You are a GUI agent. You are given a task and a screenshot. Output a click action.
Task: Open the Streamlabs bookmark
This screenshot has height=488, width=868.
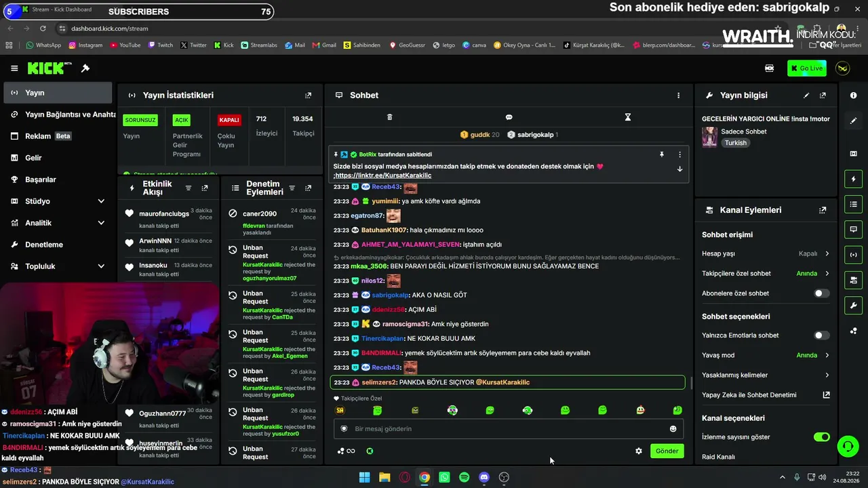point(259,45)
